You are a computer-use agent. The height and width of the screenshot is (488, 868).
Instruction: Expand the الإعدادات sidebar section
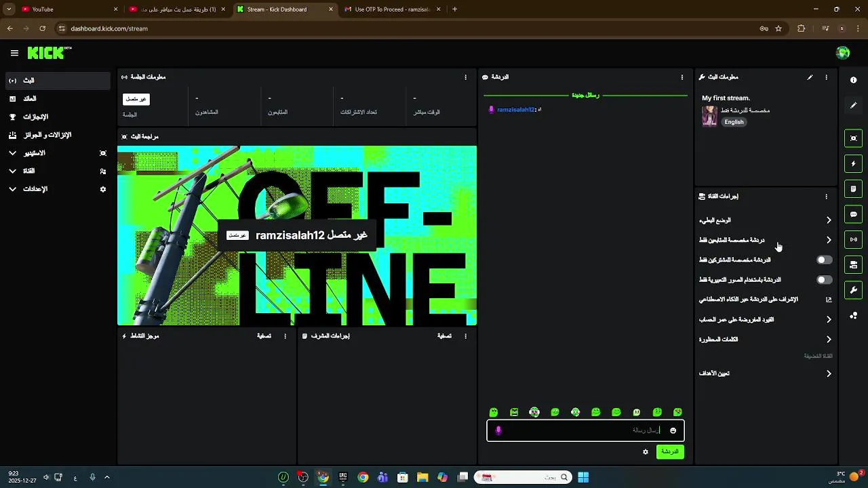coord(57,189)
